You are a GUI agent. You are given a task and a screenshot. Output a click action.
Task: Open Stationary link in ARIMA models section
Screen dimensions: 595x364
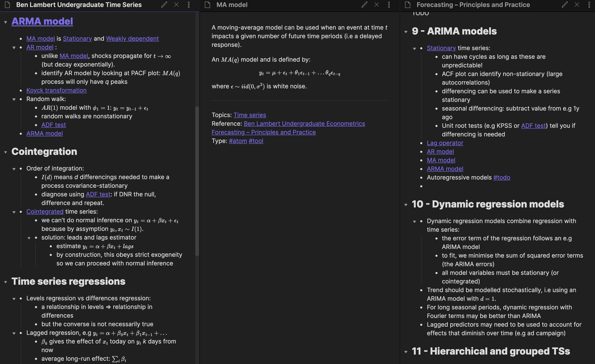pyautogui.click(x=441, y=48)
